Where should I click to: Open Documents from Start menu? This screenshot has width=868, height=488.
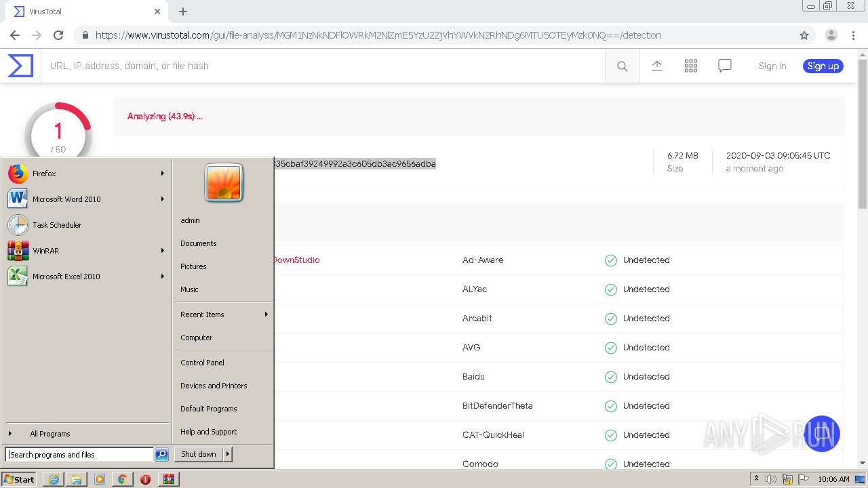199,243
